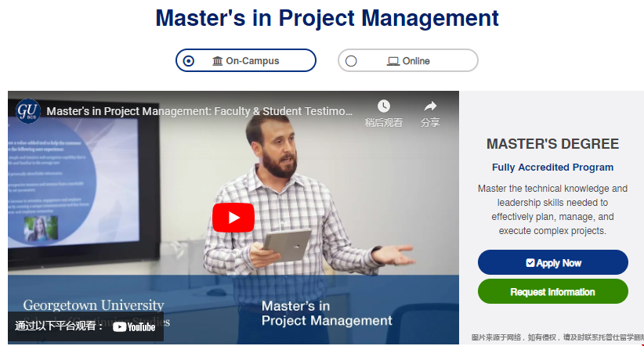Click the Fully Accredited Program text
The width and height of the screenshot is (644, 346).
pos(552,168)
